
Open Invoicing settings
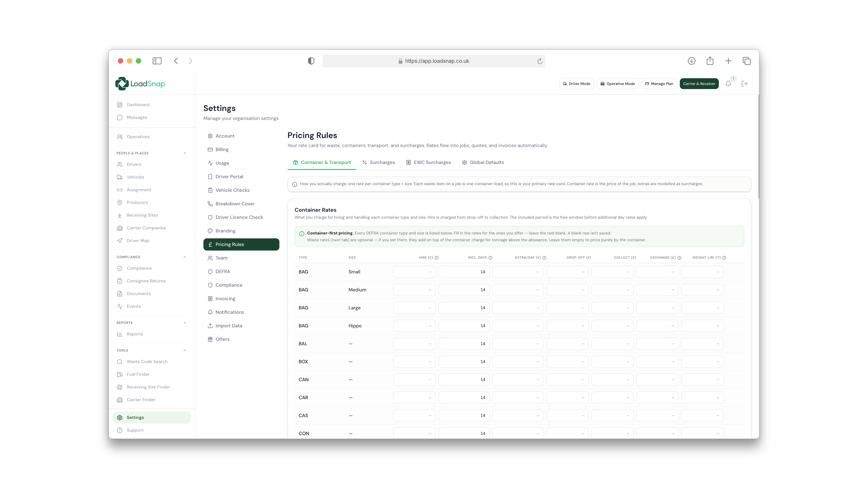tap(241, 299)
